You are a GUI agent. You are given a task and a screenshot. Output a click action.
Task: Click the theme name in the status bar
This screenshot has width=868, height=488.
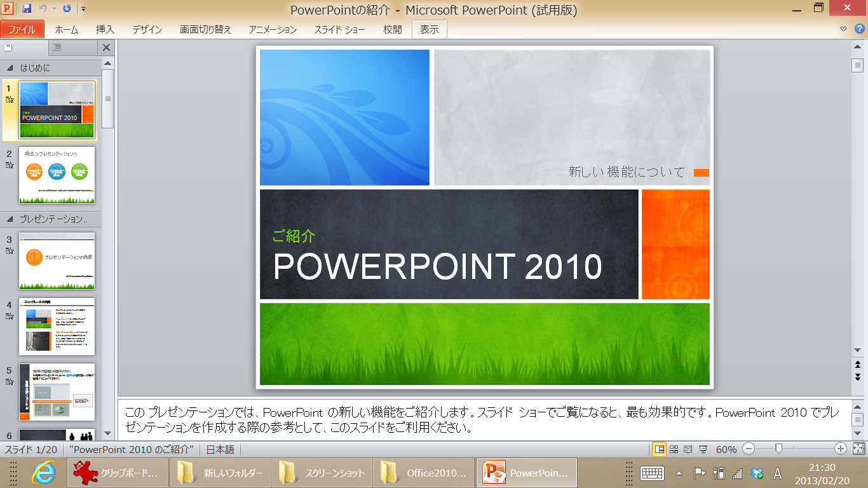click(133, 449)
